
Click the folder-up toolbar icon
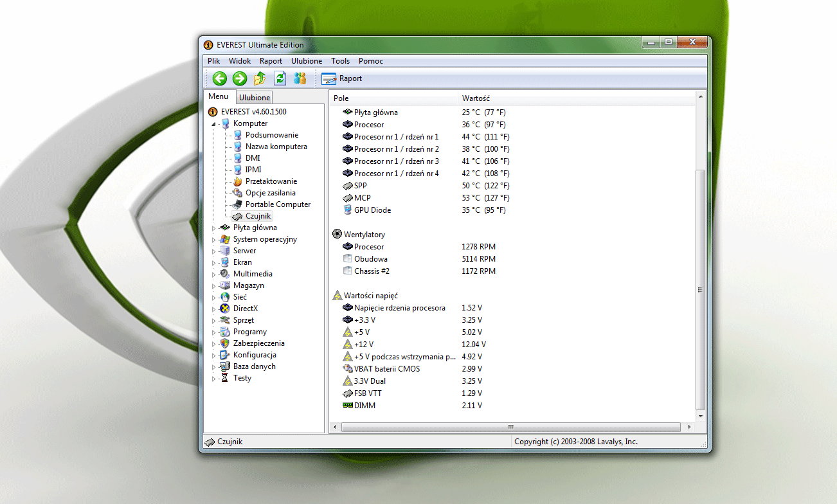pos(260,78)
